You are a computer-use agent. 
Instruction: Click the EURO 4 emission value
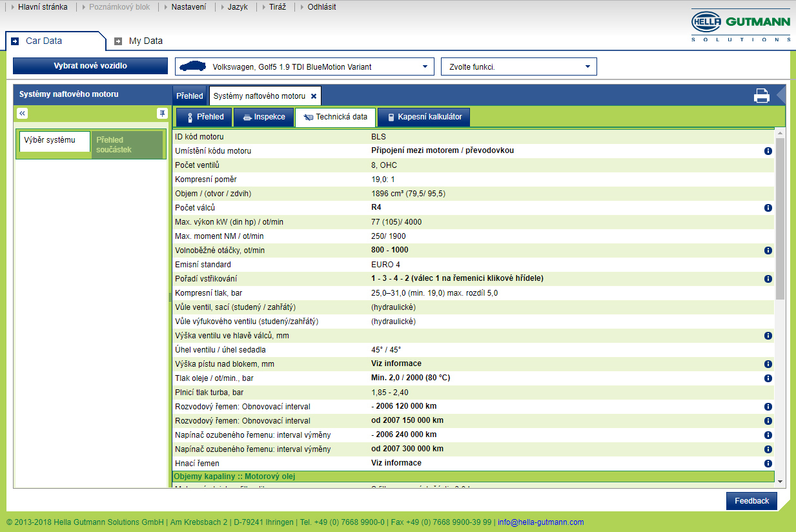(x=387, y=265)
